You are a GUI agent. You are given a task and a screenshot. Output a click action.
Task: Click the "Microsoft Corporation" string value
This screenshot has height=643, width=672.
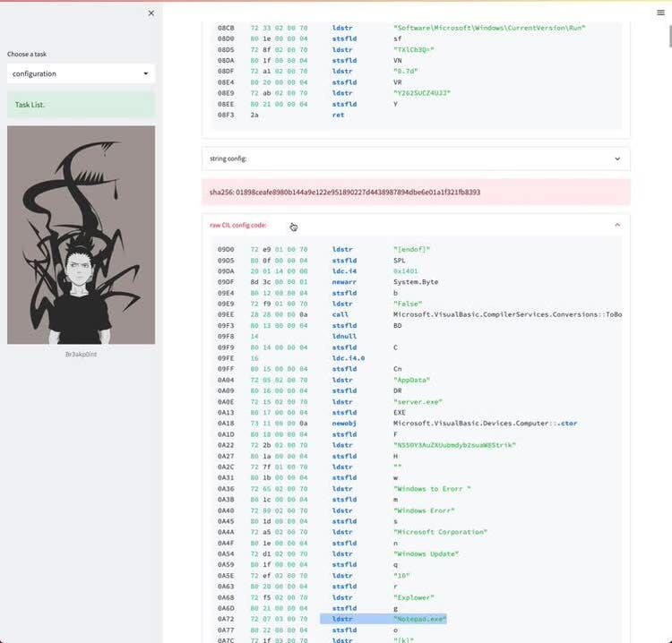click(440, 532)
